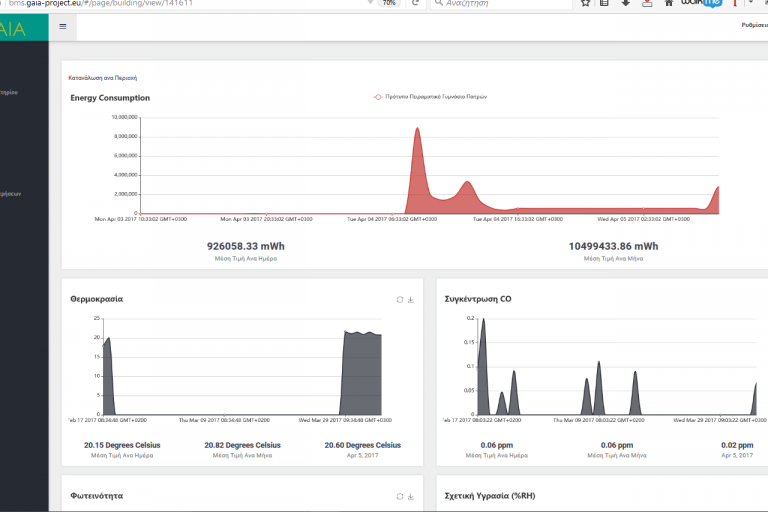
Task: Open the browser downloads arrow icon
Action: click(x=625, y=3)
